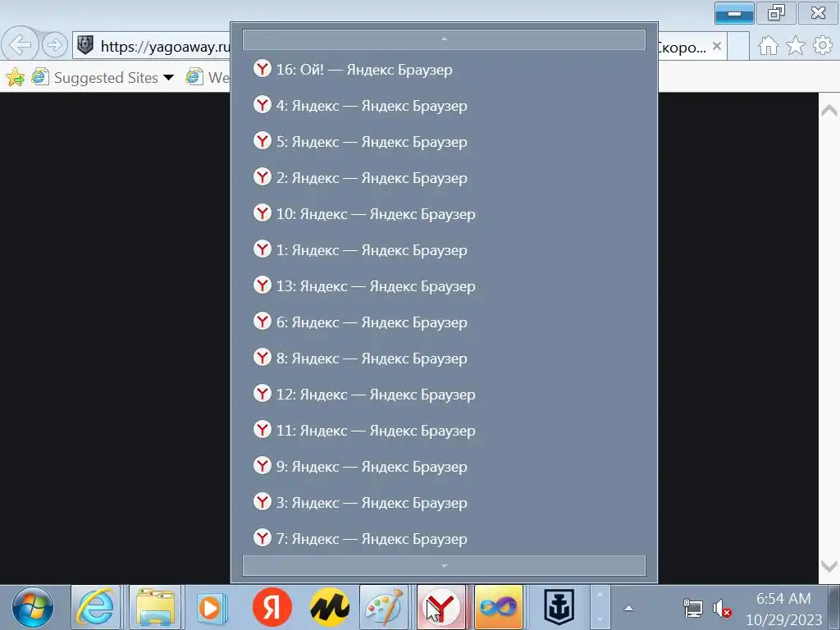Page scrollbar down arrow in Internet Explorer

pos(829,566)
